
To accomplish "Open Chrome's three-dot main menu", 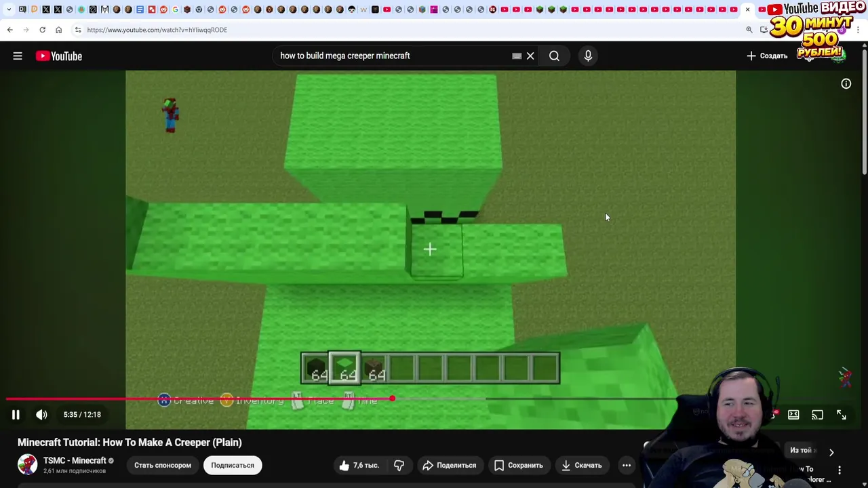I will [858, 30].
